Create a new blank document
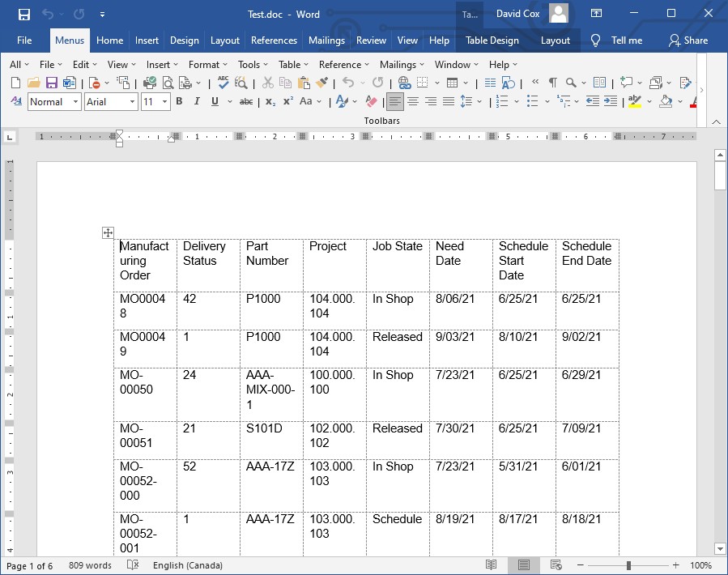Screen dimensions: 728x575 coord(15,83)
